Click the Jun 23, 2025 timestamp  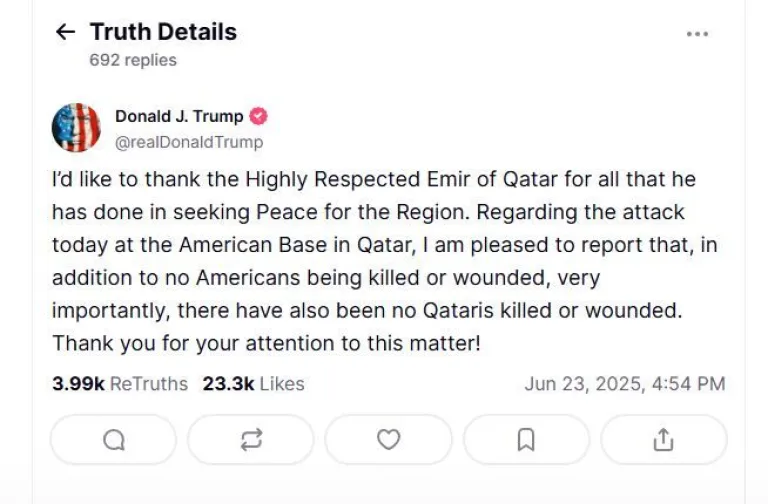click(x=624, y=383)
